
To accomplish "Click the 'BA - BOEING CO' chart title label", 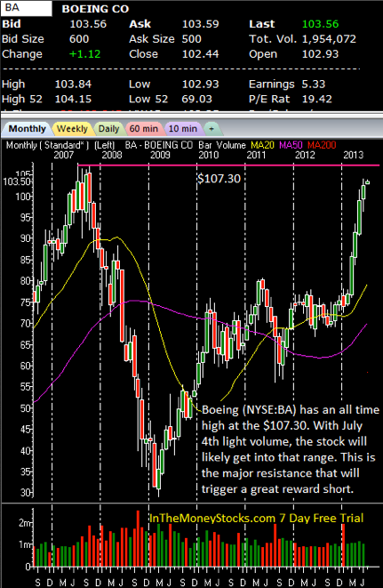I will coord(159,145).
